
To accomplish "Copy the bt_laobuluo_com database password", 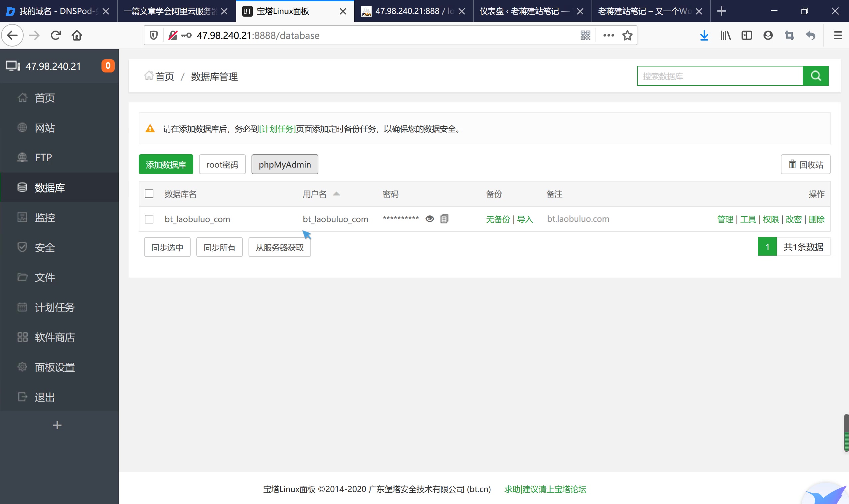I will tap(444, 219).
